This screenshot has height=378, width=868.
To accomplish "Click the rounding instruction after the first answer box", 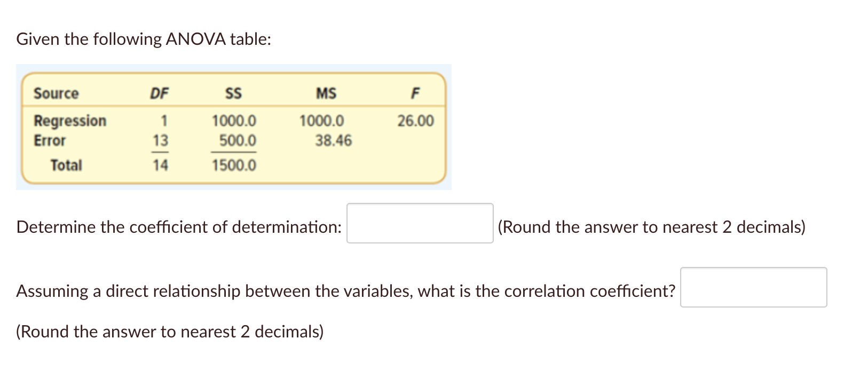I will pyautogui.click(x=651, y=227).
